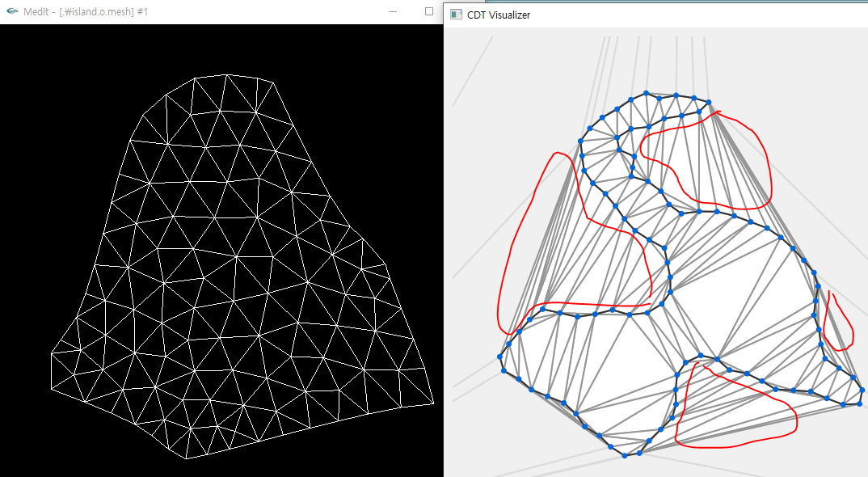The image size is (868, 477).
Task: Pick the bottommost blue vertex in CDT mesh
Action: [625, 455]
